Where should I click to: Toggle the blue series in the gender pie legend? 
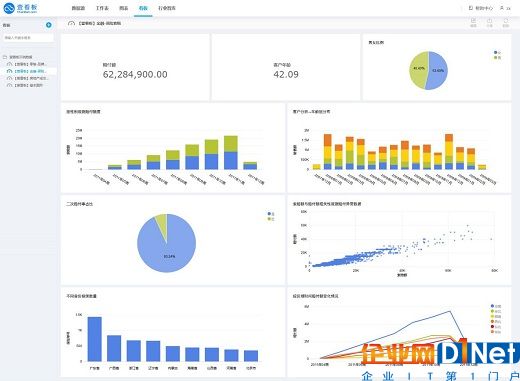(496, 52)
